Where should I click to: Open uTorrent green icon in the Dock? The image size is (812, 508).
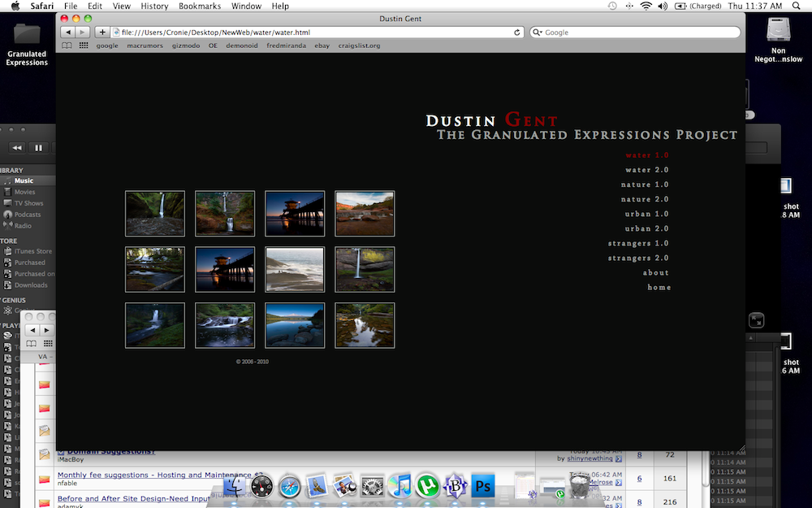pyautogui.click(x=427, y=486)
